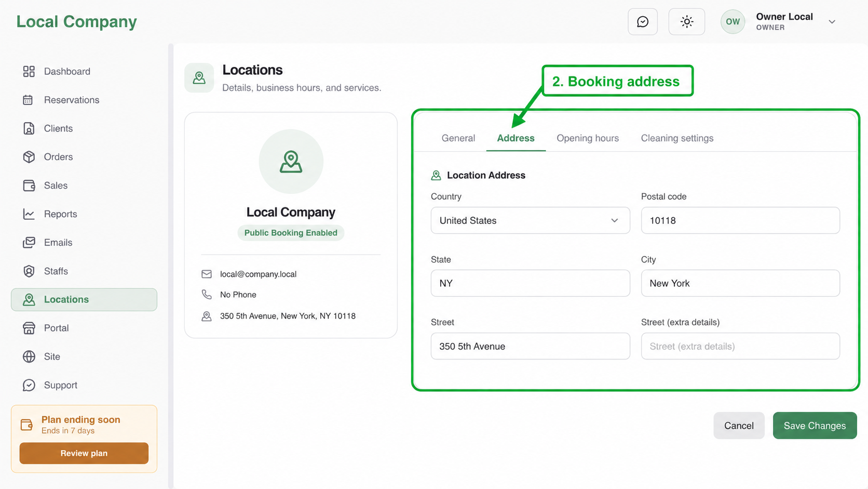Click the Ends in 7 days text
Image resolution: width=868 pixels, height=489 pixels.
68,431
